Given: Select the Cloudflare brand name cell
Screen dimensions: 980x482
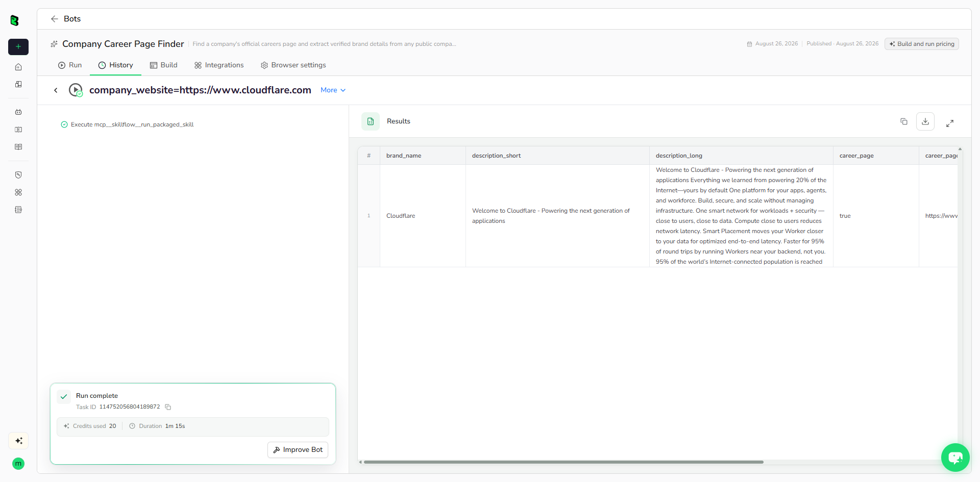Looking at the screenshot, I should tap(423, 216).
